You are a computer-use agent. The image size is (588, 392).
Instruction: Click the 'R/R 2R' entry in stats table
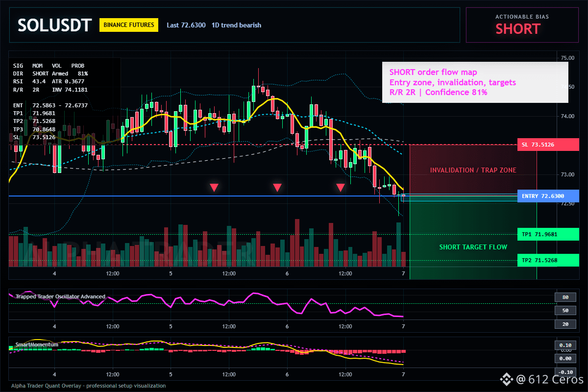pos(26,90)
